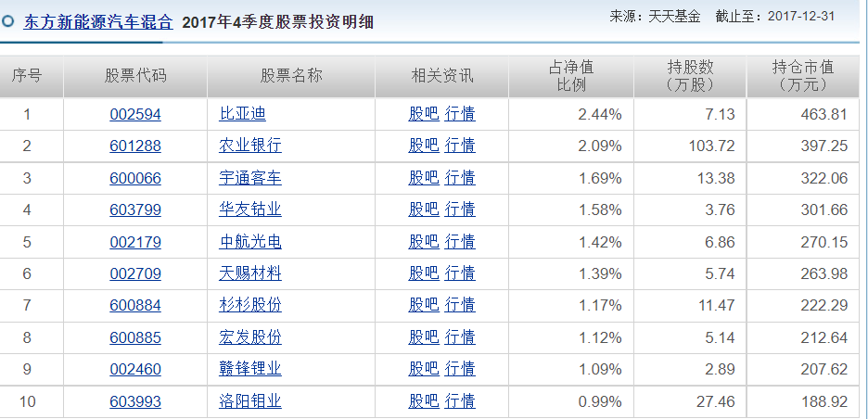Click stock code 601288

click(x=135, y=146)
